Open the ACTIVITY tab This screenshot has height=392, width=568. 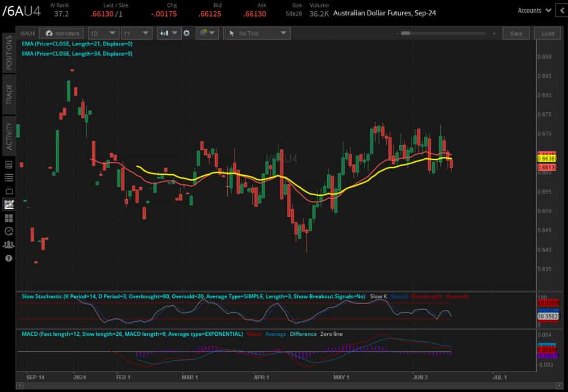[7, 133]
